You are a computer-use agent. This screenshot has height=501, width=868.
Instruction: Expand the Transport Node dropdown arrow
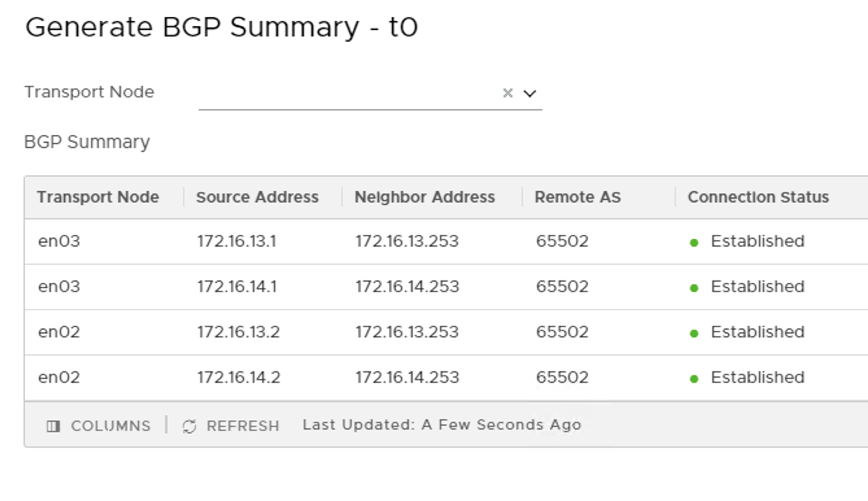(x=530, y=93)
